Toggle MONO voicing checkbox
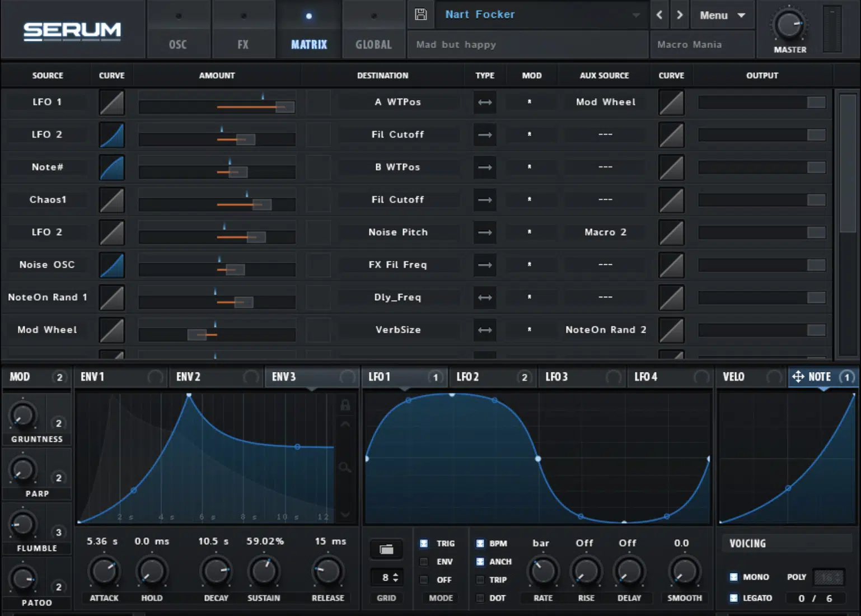The height and width of the screenshot is (616, 861). tap(733, 577)
